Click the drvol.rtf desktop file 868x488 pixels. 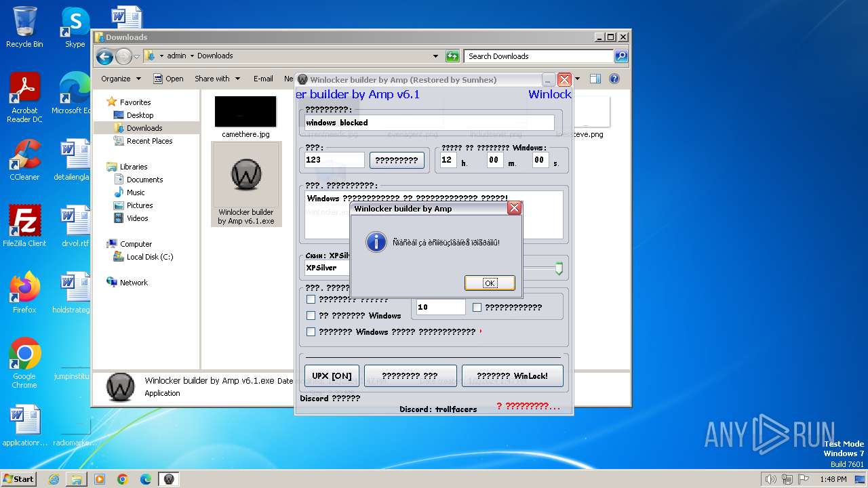[75, 226]
